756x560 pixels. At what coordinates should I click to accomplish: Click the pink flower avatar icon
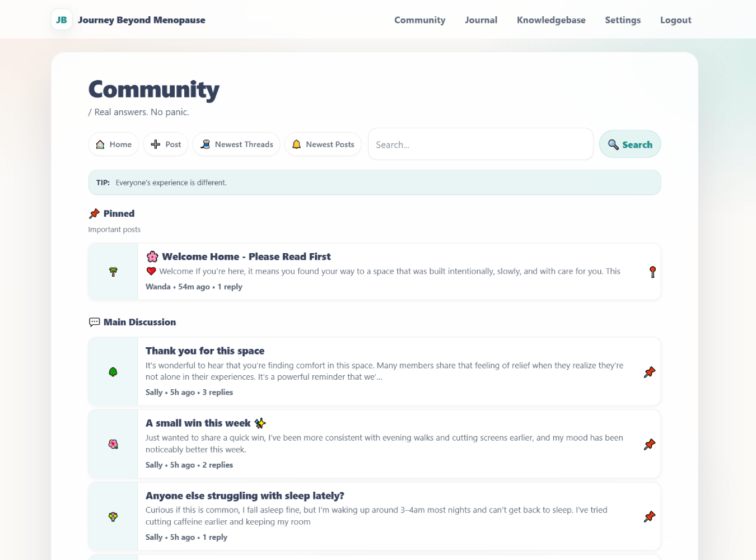coord(113,444)
